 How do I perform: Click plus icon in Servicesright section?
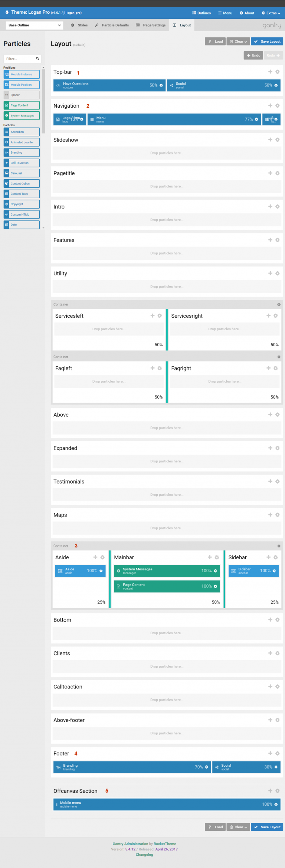pos(268,316)
